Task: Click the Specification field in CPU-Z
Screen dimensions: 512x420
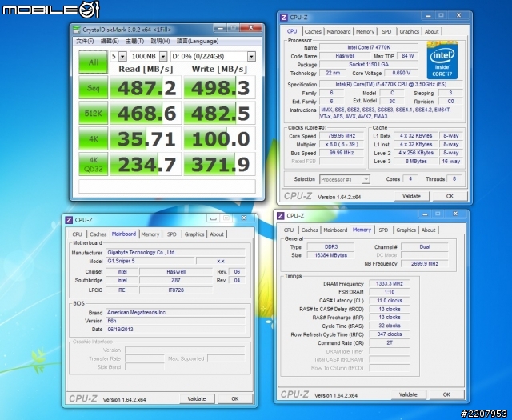Action: 391,84
